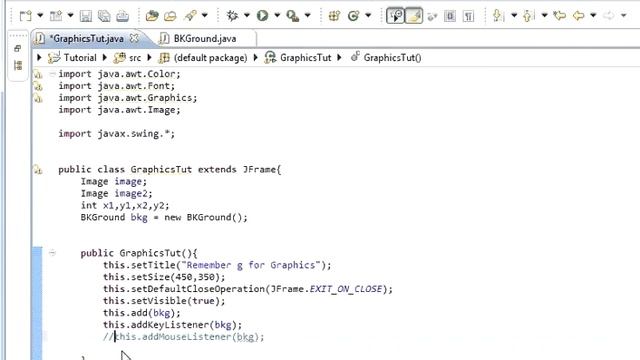Open the Back history dropdown arrow
Image resolution: width=640 pixels, height=360 pixels.
(x=593, y=16)
